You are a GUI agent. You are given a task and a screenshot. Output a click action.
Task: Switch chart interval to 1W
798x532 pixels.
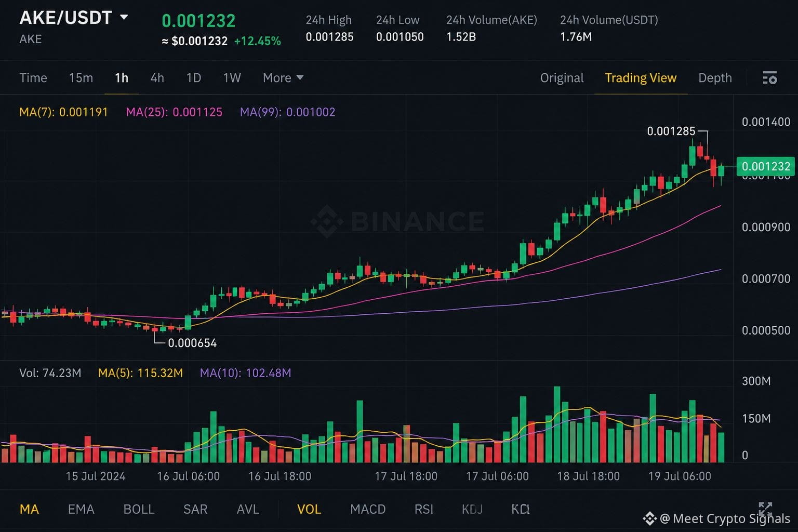pos(232,78)
